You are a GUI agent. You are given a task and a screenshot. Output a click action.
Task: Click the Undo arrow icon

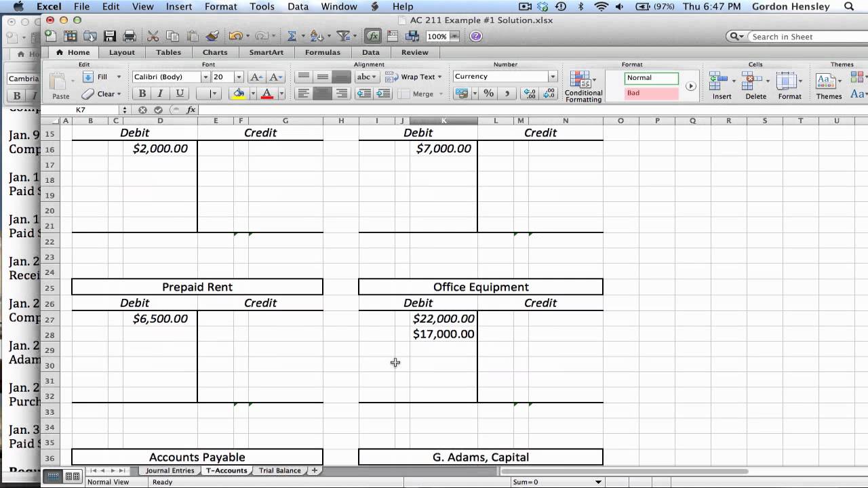[x=235, y=36]
